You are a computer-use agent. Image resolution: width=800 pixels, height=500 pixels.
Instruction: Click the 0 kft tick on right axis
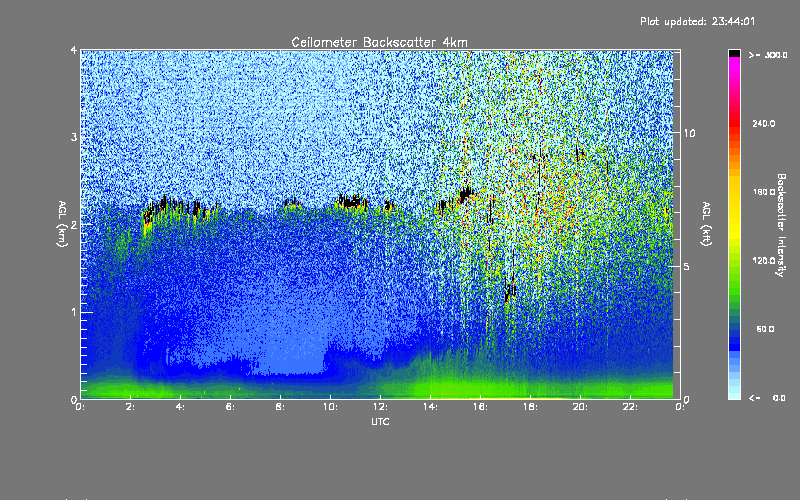point(687,399)
